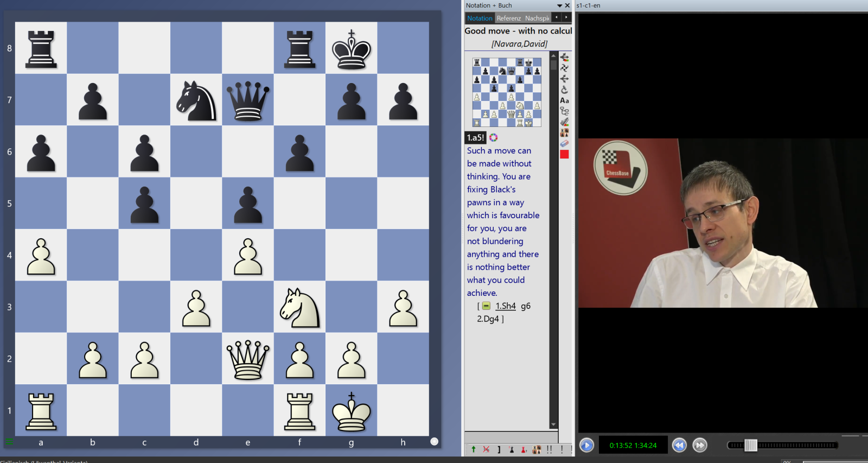Fast forward the video
868x463 pixels.
700,446
